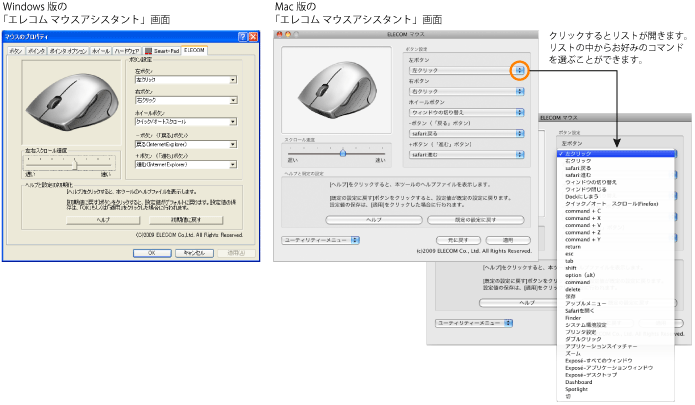Expand ホイールボタン dropdown in Windows dialog
The width and height of the screenshot is (695, 405).
233,121
